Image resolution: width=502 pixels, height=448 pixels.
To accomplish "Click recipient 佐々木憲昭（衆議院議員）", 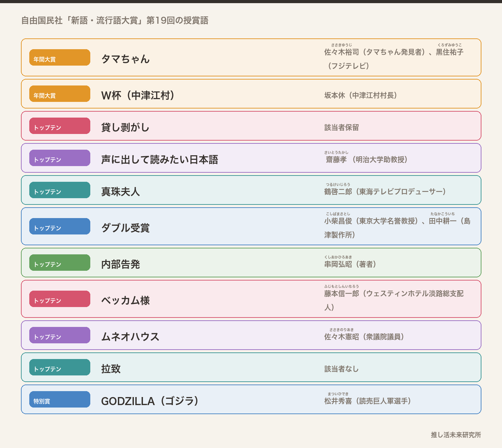I will coord(365,337).
